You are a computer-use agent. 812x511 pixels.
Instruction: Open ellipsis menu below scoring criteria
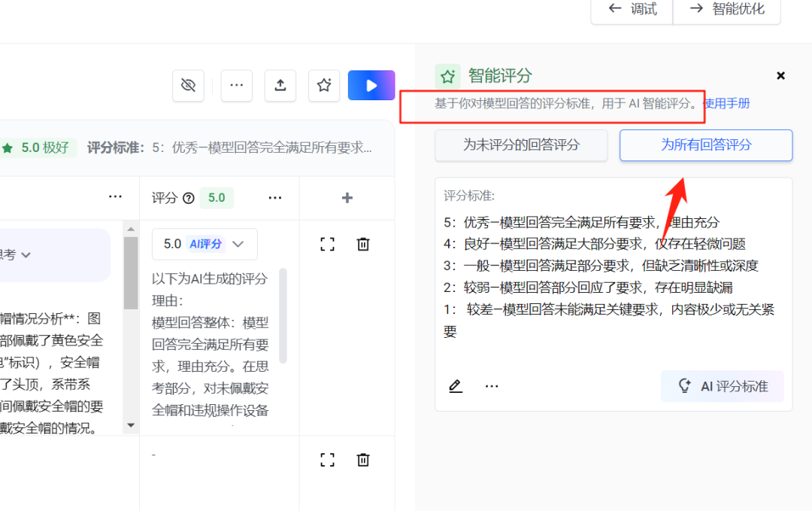[492, 386]
